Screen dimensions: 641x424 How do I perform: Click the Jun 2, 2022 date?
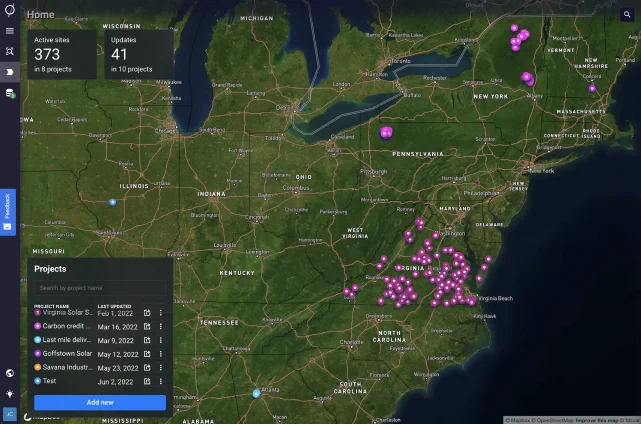115,382
